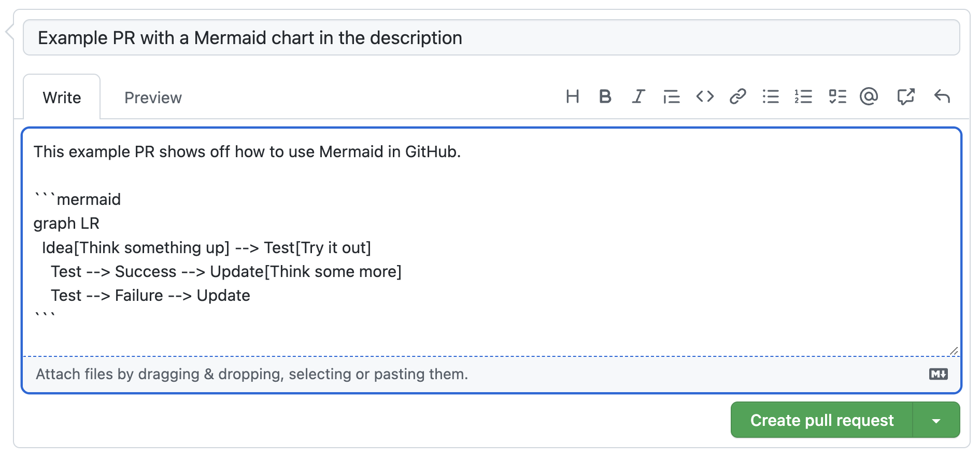Insert a quote block

point(671,96)
